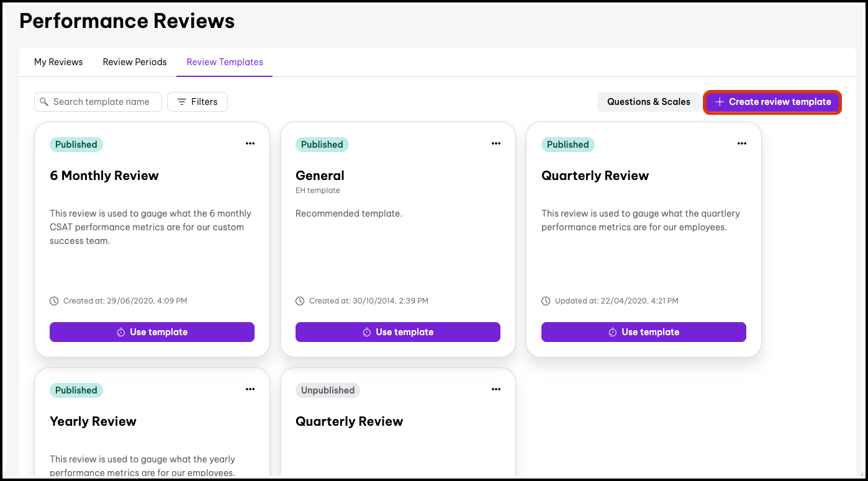Use the published Quarterly Review template
The width and height of the screenshot is (868, 481).
point(644,332)
